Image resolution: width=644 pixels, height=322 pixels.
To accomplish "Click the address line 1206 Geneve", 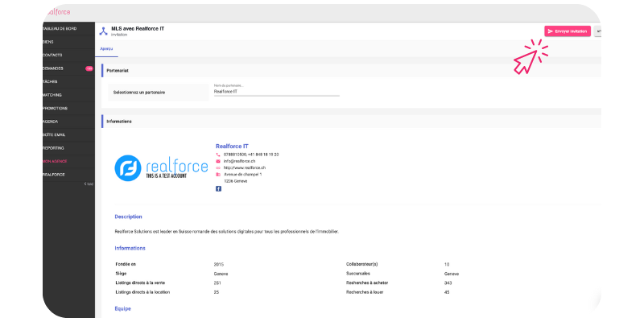I will [x=235, y=180].
